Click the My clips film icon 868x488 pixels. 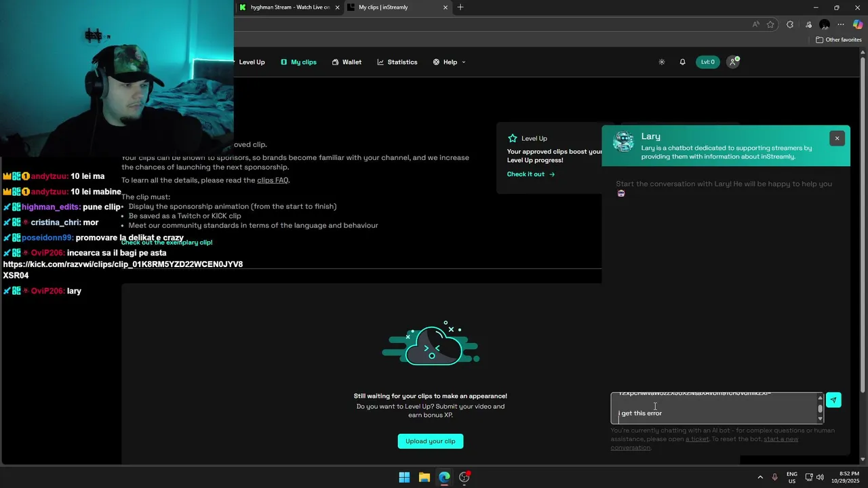[284, 62]
